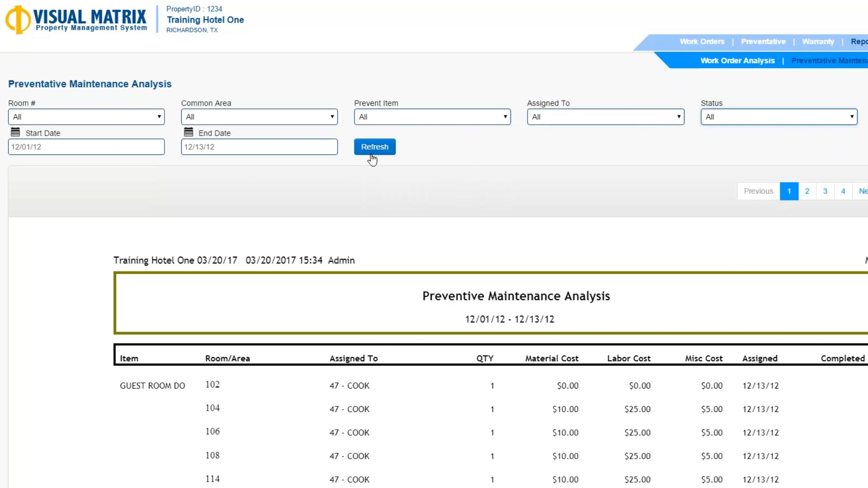Jump to page 4 of results
Screen dimensions: 868x488
(x=843, y=191)
